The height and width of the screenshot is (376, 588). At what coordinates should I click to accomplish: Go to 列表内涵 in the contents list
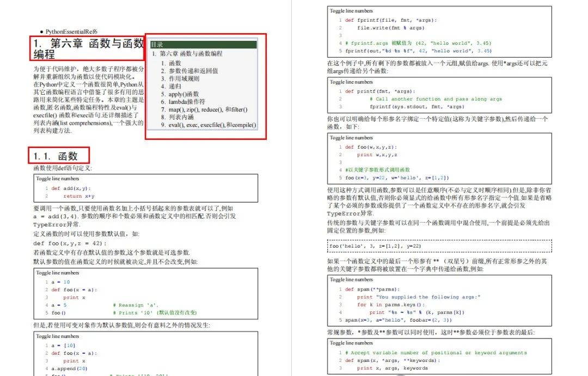coord(181,117)
